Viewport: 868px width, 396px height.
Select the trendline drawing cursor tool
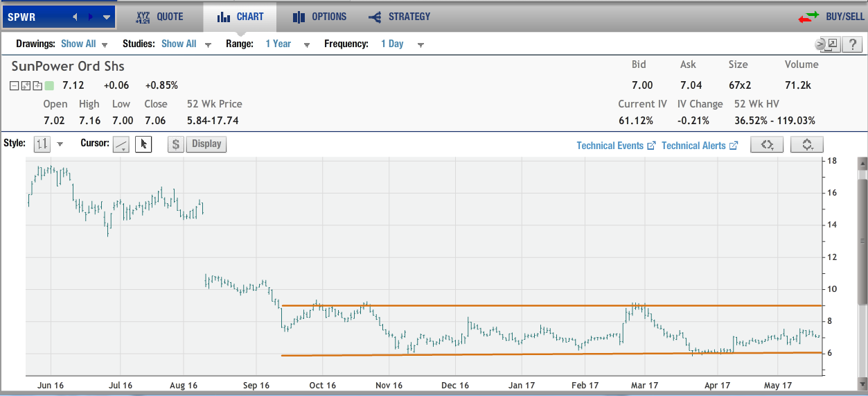121,144
